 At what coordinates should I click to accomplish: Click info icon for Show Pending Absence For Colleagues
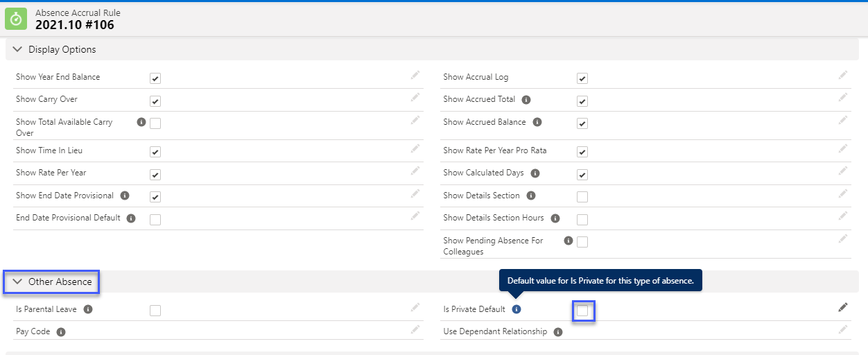568,241
